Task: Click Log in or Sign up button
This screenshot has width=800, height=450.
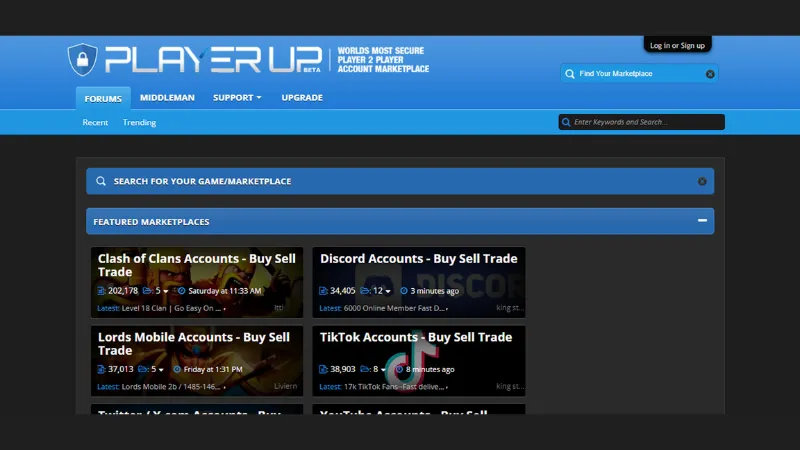Action: coord(677,45)
